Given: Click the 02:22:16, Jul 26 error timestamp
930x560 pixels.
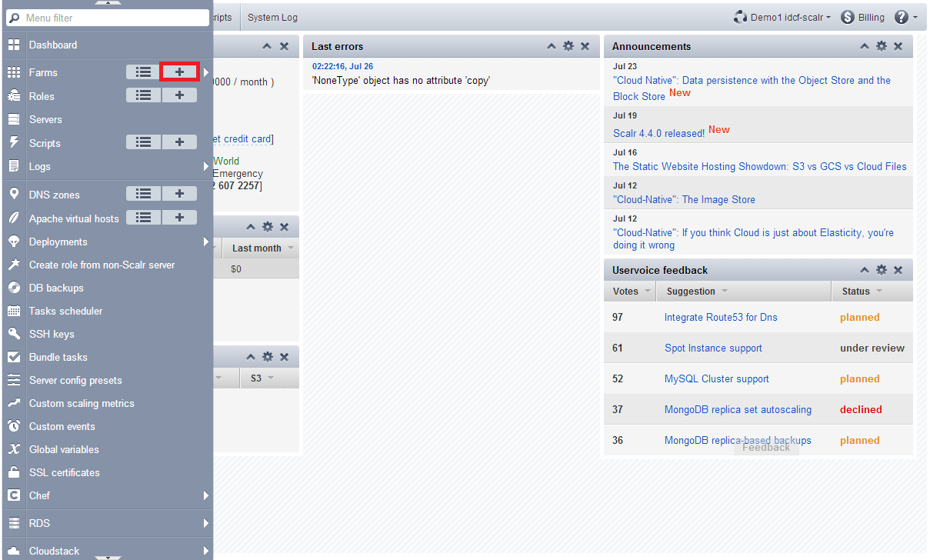Looking at the screenshot, I should [342, 66].
